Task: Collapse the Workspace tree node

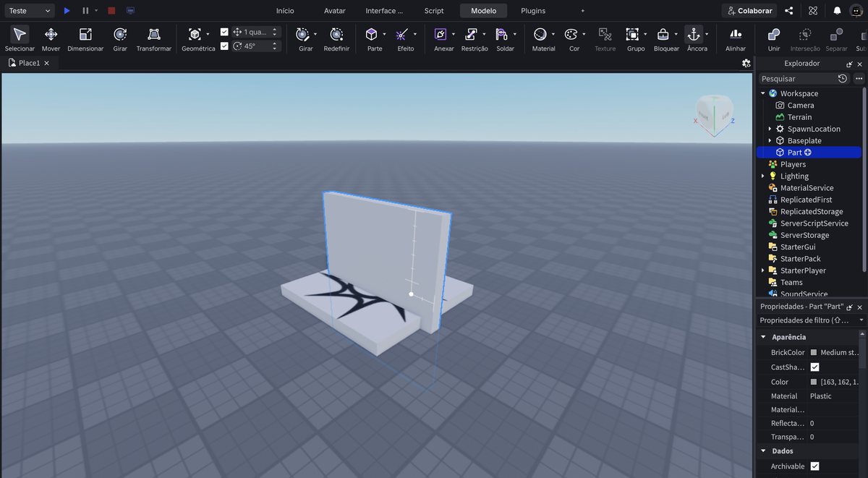Action: pyautogui.click(x=762, y=93)
